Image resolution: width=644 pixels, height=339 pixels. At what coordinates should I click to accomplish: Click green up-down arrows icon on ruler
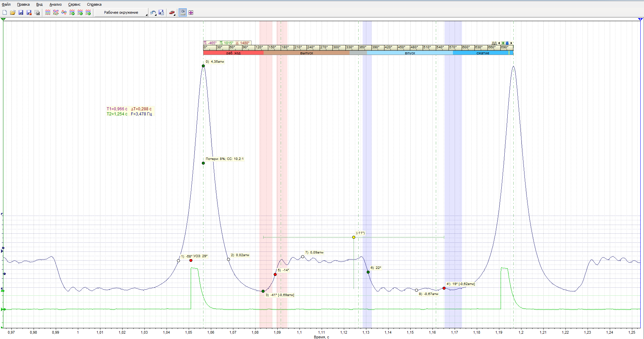point(503,43)
